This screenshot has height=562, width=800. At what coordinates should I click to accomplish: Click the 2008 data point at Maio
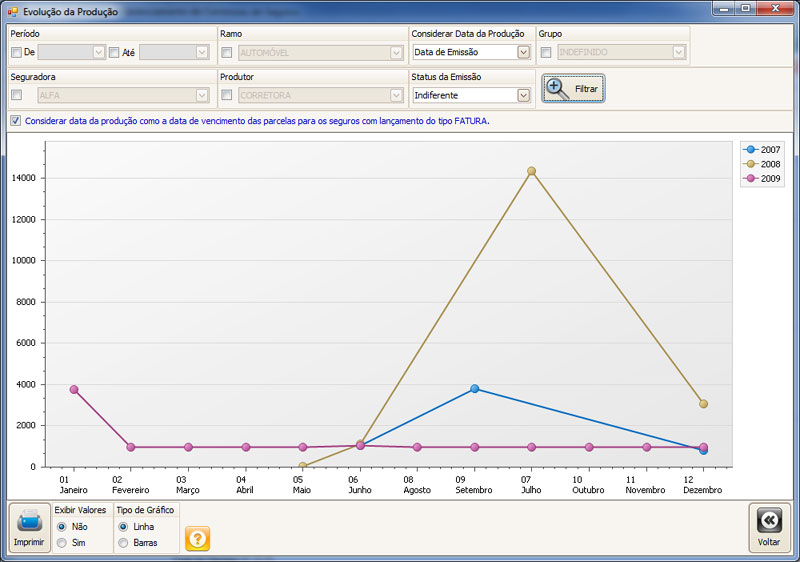(303, 466)
